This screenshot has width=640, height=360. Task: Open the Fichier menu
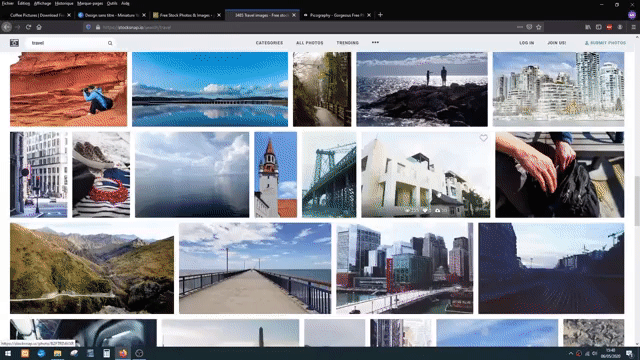pyautogui.click(x=8, y=3)
